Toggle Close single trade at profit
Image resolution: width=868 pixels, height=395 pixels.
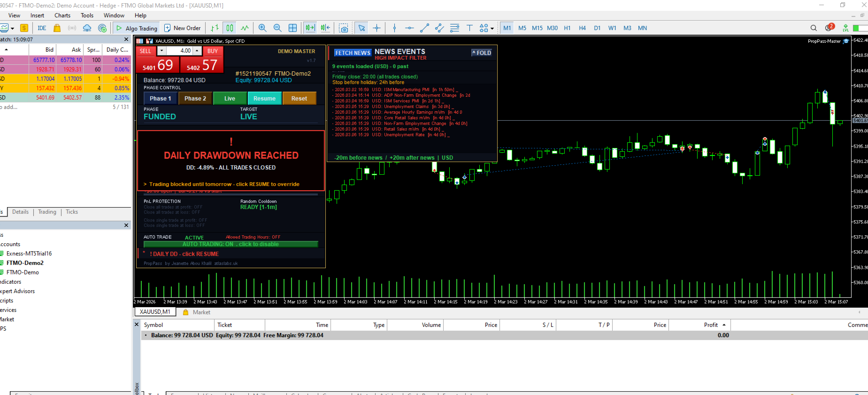pyautogui.click(x=175, y=220)
